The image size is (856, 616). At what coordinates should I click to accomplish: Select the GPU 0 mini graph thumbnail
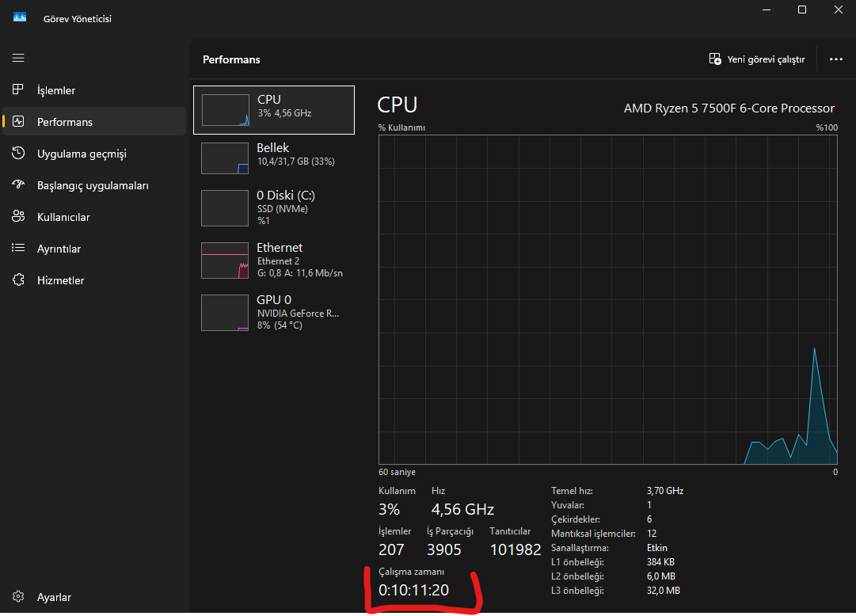[225, 313]
